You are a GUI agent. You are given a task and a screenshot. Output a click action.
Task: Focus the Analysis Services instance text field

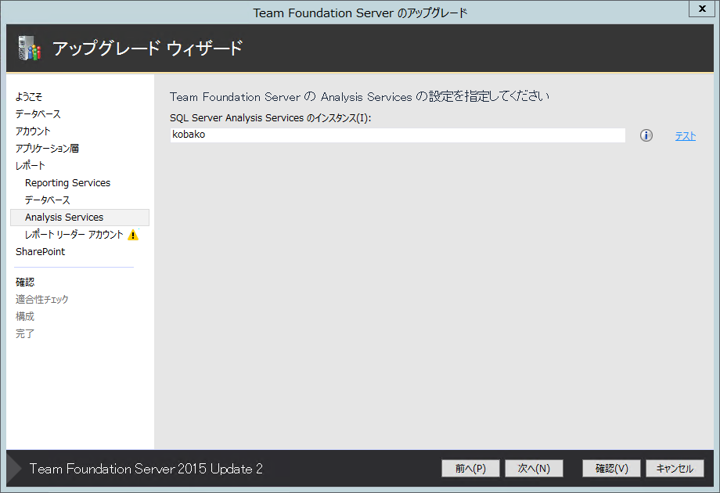coord(397,135)
